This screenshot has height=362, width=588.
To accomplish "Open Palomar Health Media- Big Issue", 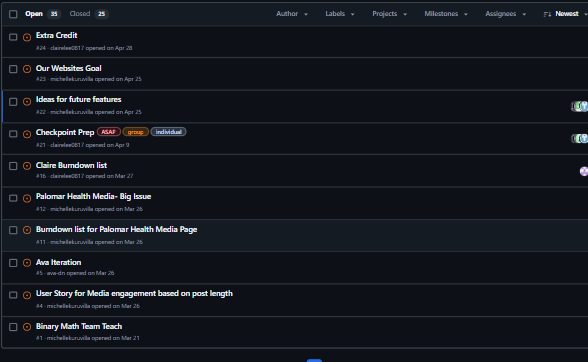I will click(x=93, y=197).
